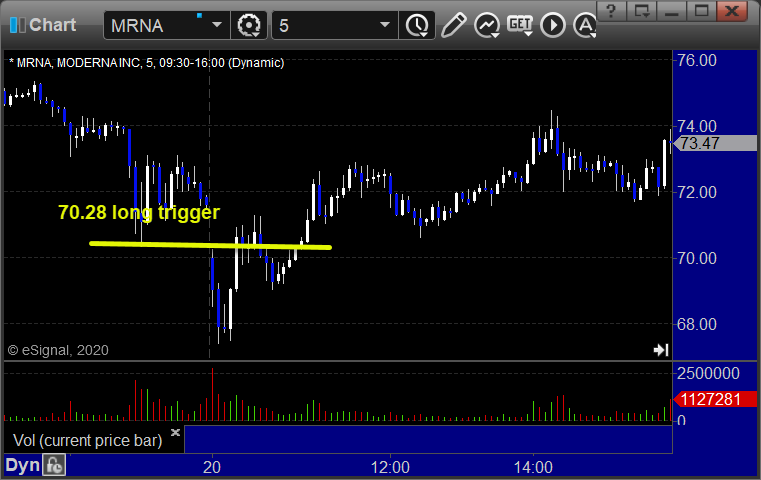The image size is (761, 480).
Task: Click the 20 date axis label
Action: pyautogui.click(x=212, y=467)
